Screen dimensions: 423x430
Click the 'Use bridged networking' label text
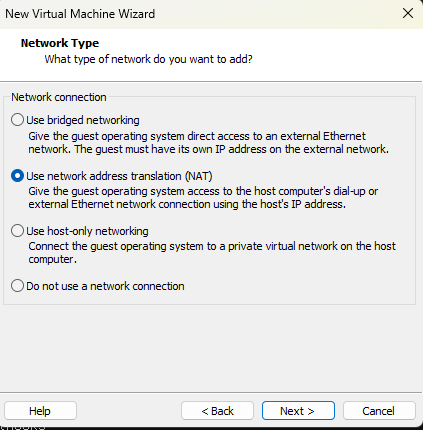[83, 120]
